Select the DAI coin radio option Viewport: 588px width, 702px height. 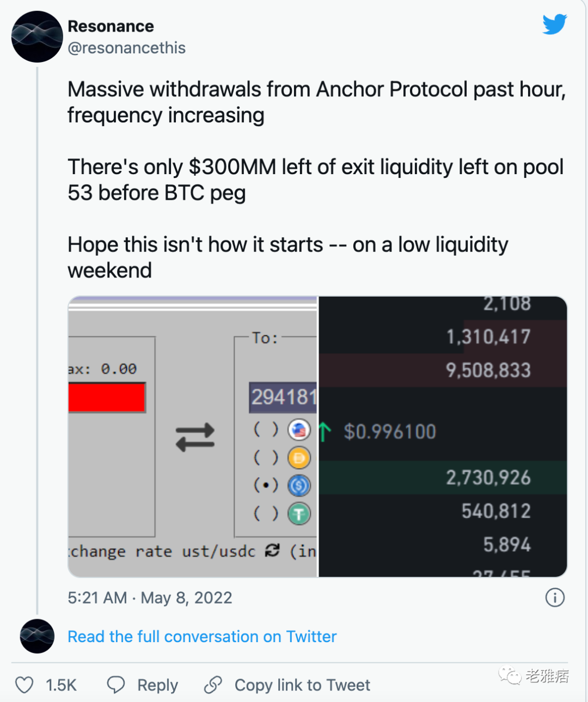tap(266, 458)
